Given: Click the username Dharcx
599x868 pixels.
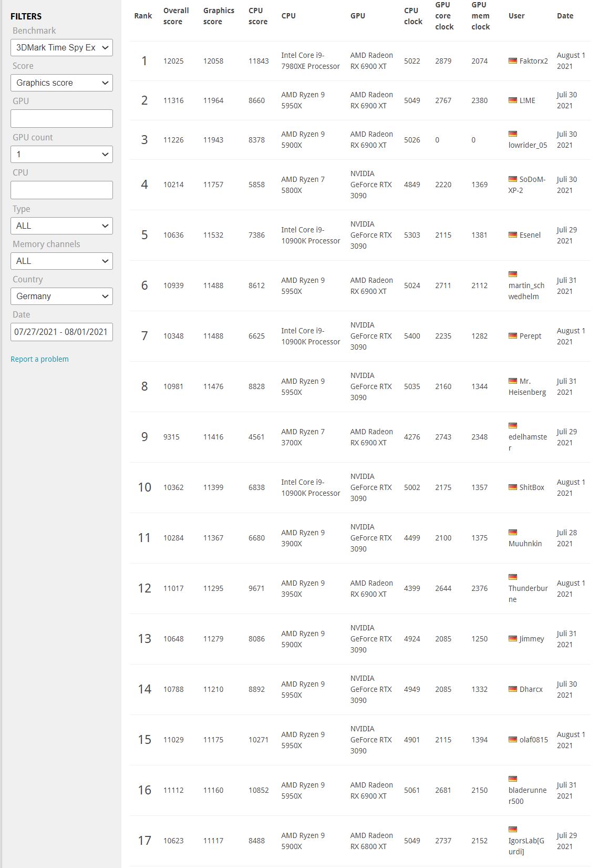Looking at the screenshot, I should point(531,689).
